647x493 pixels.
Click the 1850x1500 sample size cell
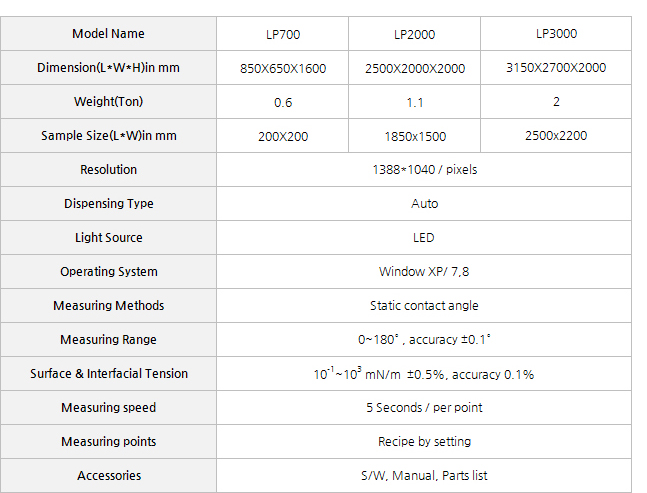414,136
